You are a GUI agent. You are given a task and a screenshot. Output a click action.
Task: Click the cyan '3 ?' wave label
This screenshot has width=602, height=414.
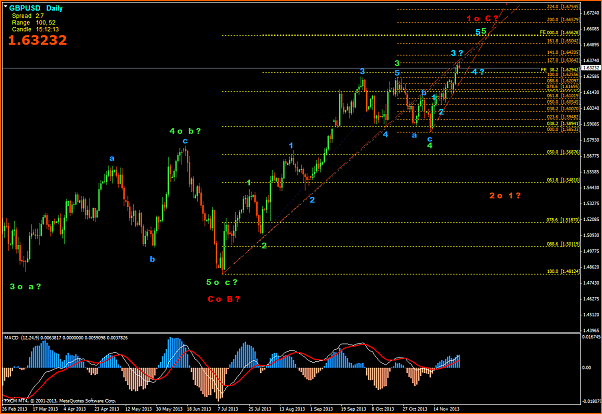[457, 53]
